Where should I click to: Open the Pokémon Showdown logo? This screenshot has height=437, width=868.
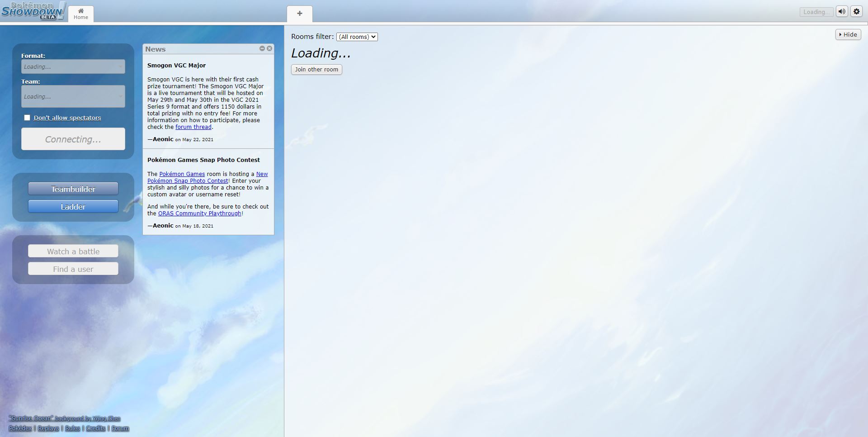click(33, 11)
